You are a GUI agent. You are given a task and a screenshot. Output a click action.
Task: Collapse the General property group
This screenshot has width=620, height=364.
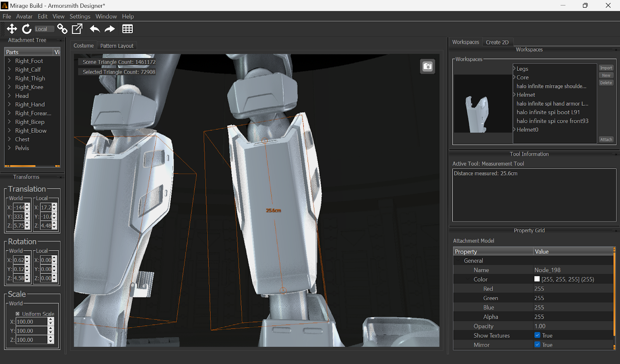[x=458, y=261]
